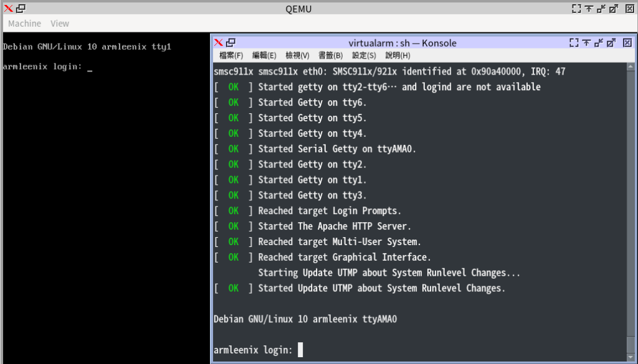Click the Konsole terminal vertical scrollbar
Viewport: 638px width, 364px height.
click(x=631, y=205)
